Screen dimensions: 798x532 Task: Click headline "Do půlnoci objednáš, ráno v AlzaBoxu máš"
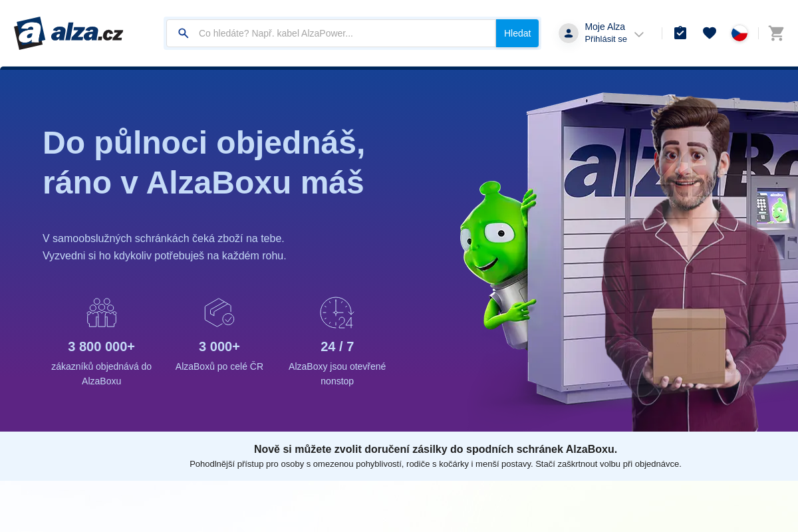[x=204, y=162]
